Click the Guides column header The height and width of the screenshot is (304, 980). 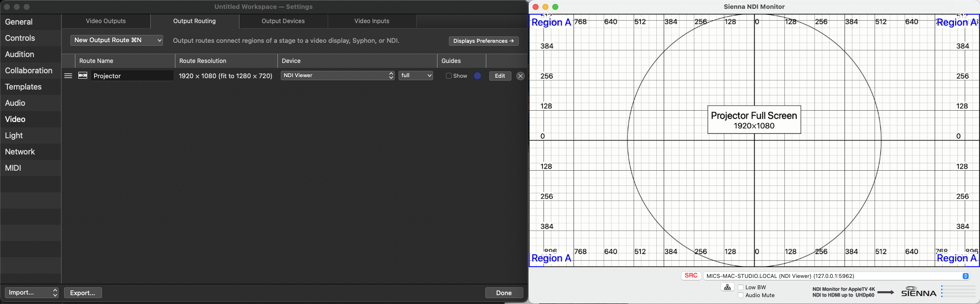[462, 61]
